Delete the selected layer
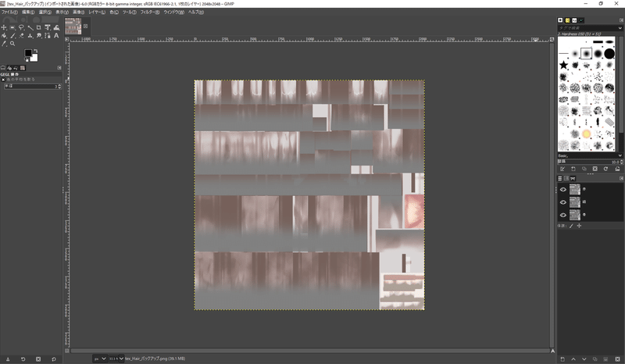Viewport: 625px width, 364px height. (617, 359)
